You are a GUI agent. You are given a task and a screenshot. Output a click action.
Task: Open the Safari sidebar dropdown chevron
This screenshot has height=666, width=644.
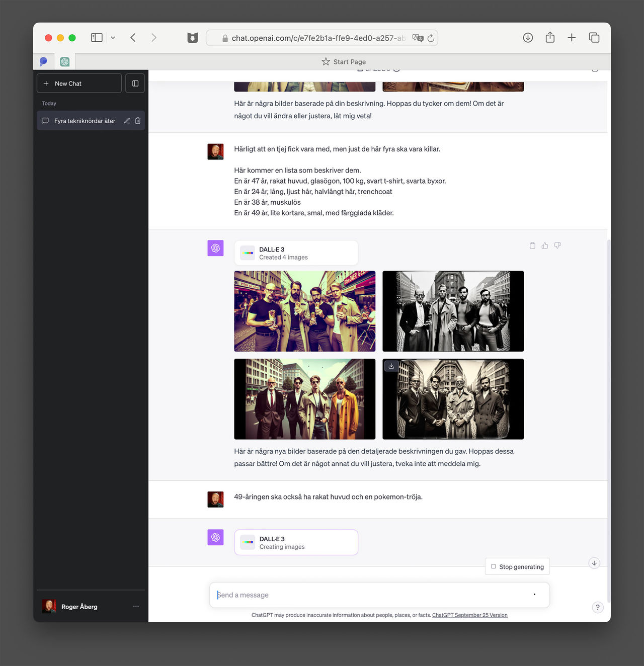point(113,38)
